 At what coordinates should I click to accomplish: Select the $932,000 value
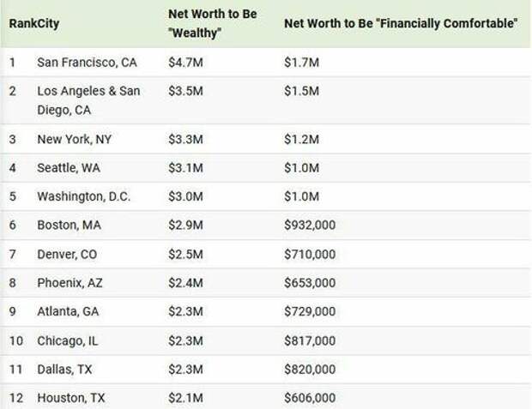pos(310,225)
